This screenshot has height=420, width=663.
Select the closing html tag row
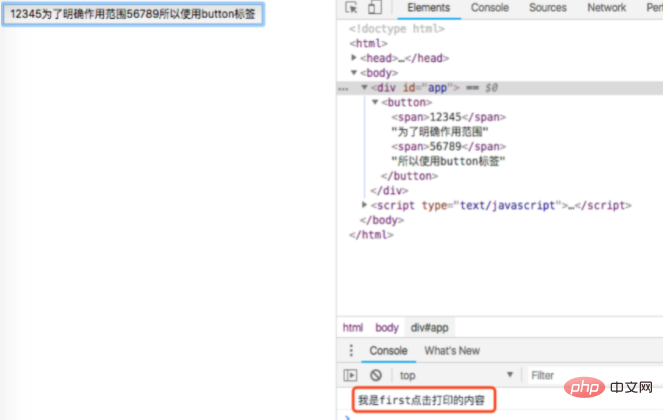tap(371, 235)
